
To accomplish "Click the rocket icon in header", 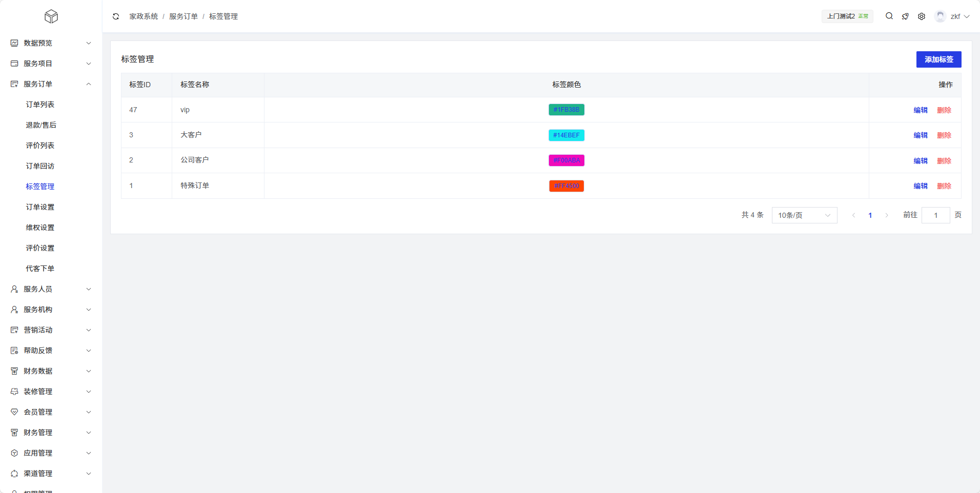I will tap(905, 16).
